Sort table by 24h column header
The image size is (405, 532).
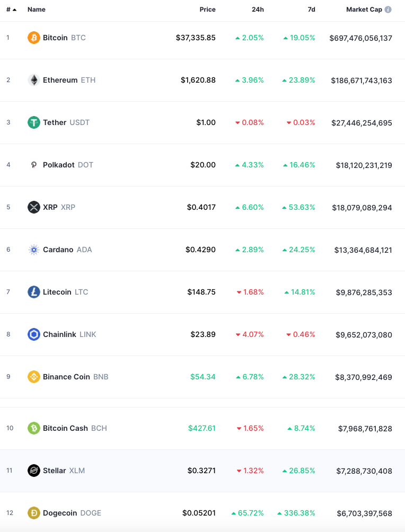pos(258,10)
